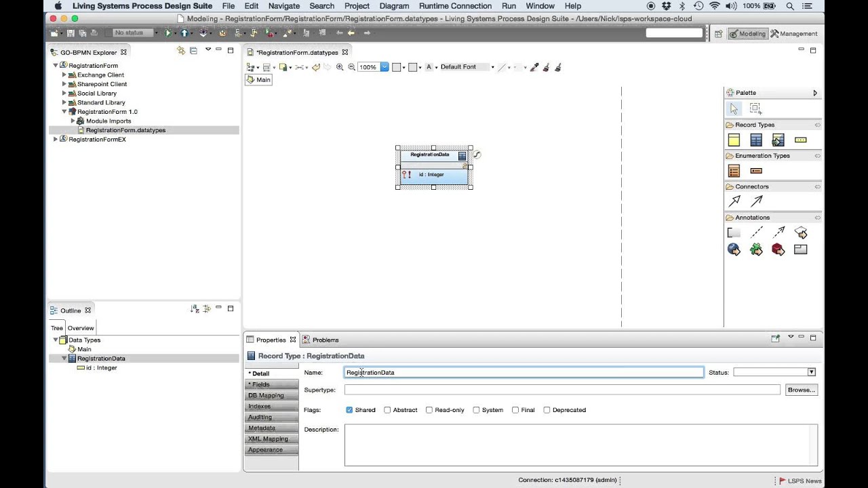Open the XML Mapping properties tab

(x=271, y=439)
